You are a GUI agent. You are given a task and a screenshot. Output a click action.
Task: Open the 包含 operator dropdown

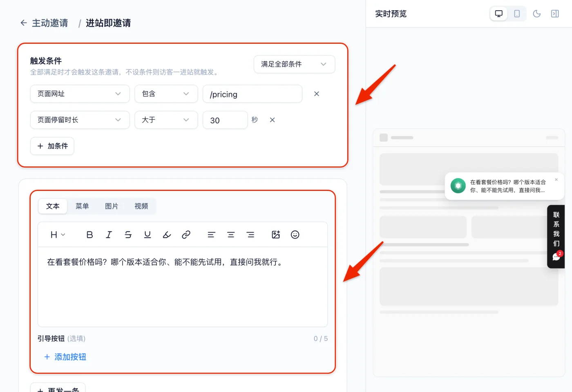[x=166, y=94]
